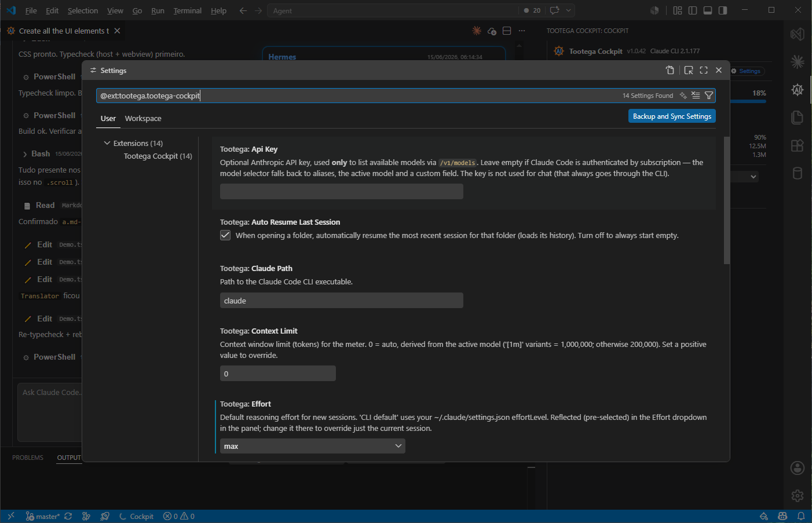
Task: Click the Claude Path input containing claude
Action: coord(342,301)
